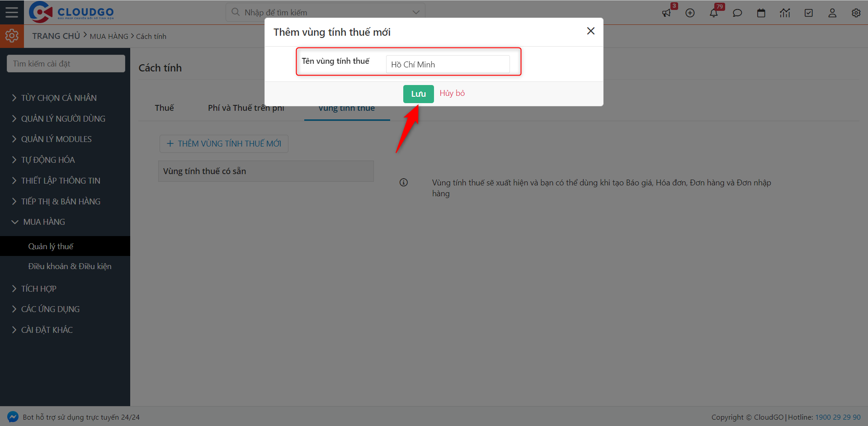Viewport: 868px width, 426px height.
Task: Open the user profile icon
Action: coord(832,13)
